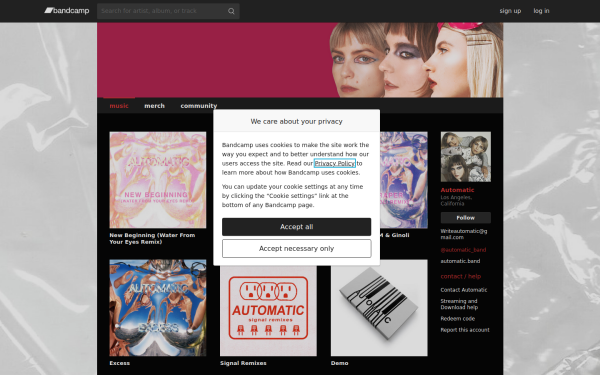Click the Automatic artist name
This screenshot has height=375, width=600.
pyautogui.click(x=457, y=190)
